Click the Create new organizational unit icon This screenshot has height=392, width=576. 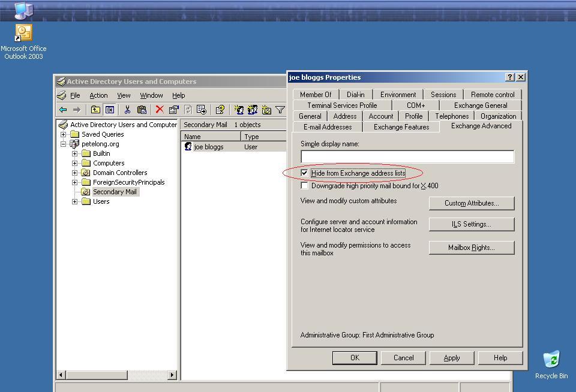coord(266,109)
